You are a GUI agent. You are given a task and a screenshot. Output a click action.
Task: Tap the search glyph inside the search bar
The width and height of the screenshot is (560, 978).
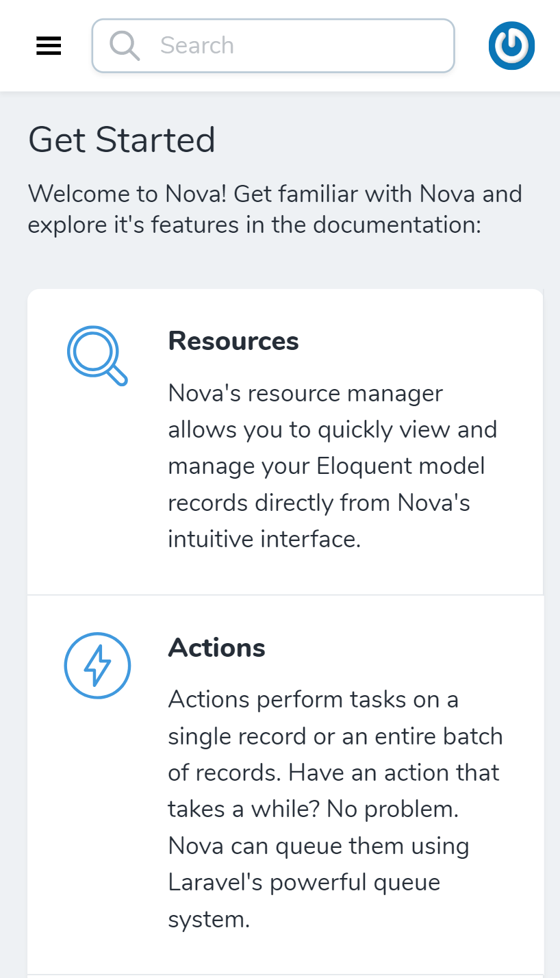point(125,45)
